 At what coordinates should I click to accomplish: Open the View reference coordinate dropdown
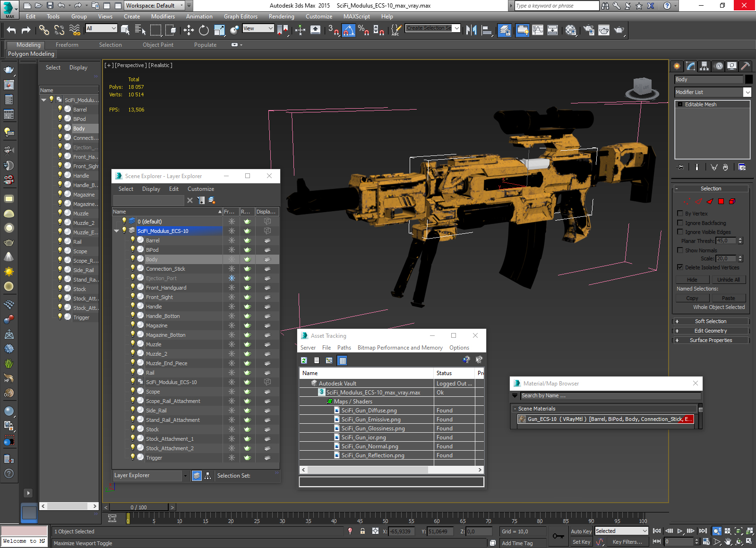258,28
